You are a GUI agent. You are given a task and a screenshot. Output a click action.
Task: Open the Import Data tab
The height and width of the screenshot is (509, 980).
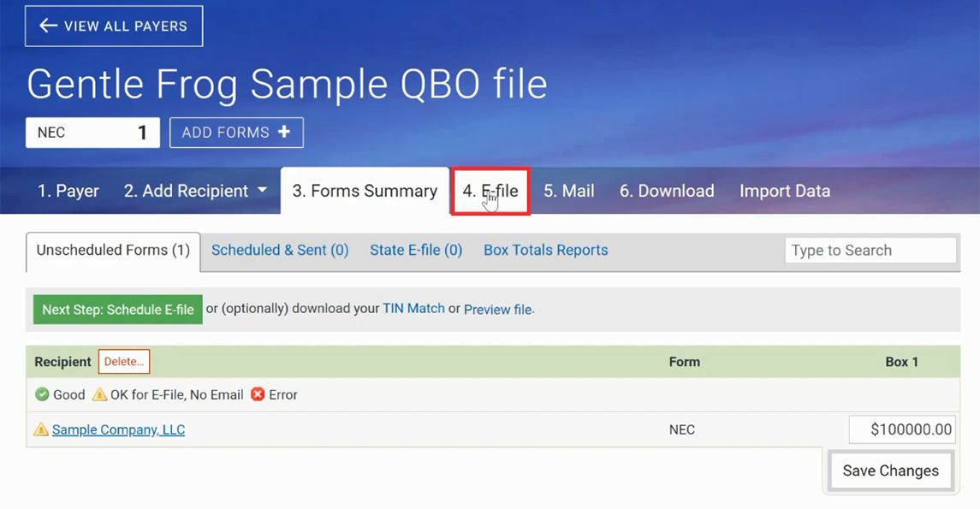click(785, 191)
